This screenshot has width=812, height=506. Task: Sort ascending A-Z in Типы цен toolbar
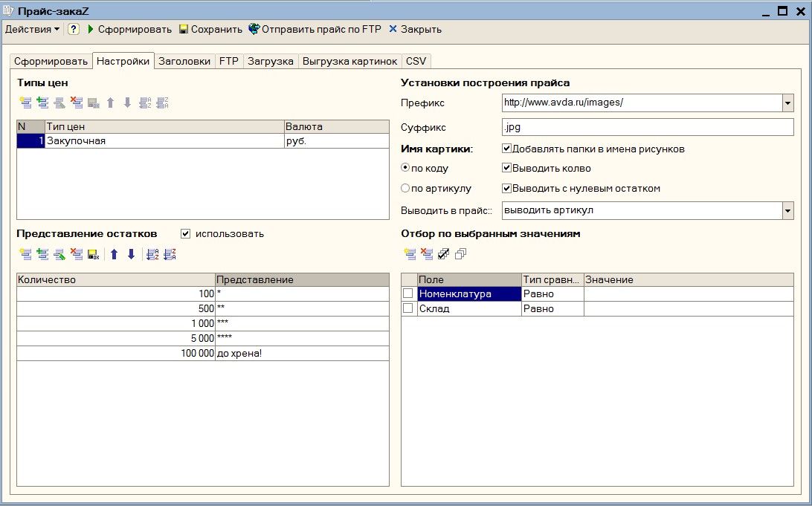146,103
